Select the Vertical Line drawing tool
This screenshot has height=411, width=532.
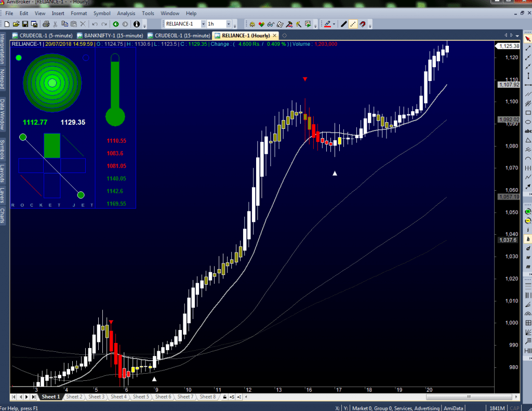528,76
